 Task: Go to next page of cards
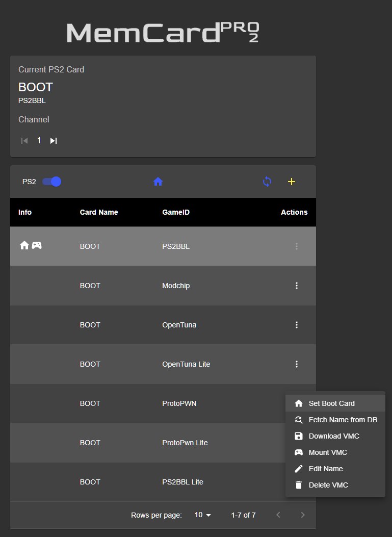click(x=303, y=515)
